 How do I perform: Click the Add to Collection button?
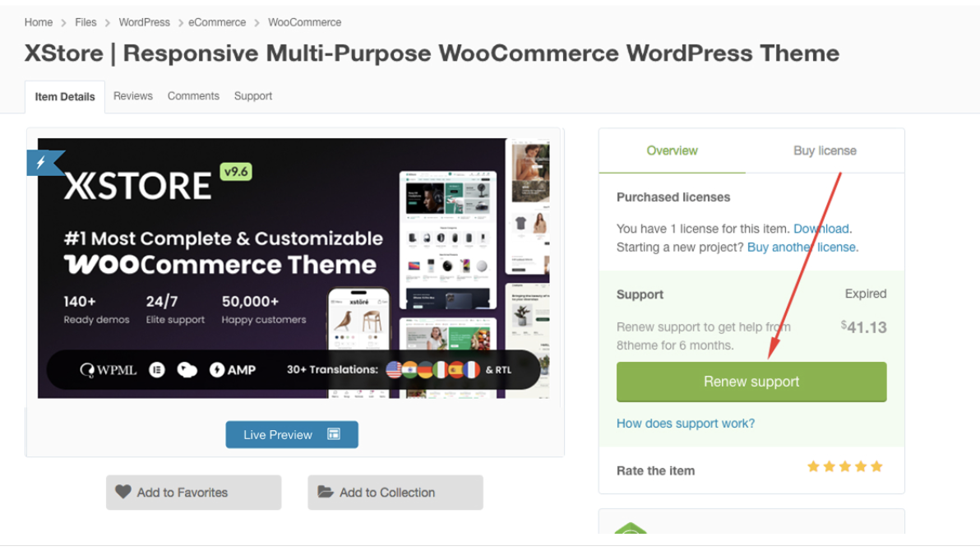(395, 493)
